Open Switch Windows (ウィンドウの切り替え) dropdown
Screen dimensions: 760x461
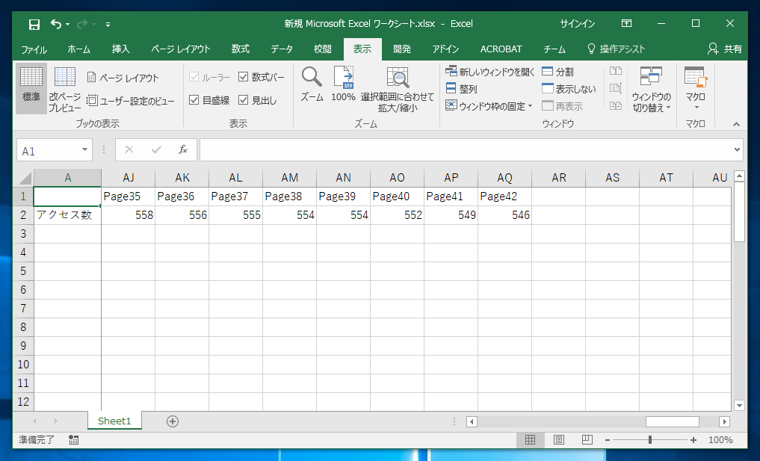(651, 89)
